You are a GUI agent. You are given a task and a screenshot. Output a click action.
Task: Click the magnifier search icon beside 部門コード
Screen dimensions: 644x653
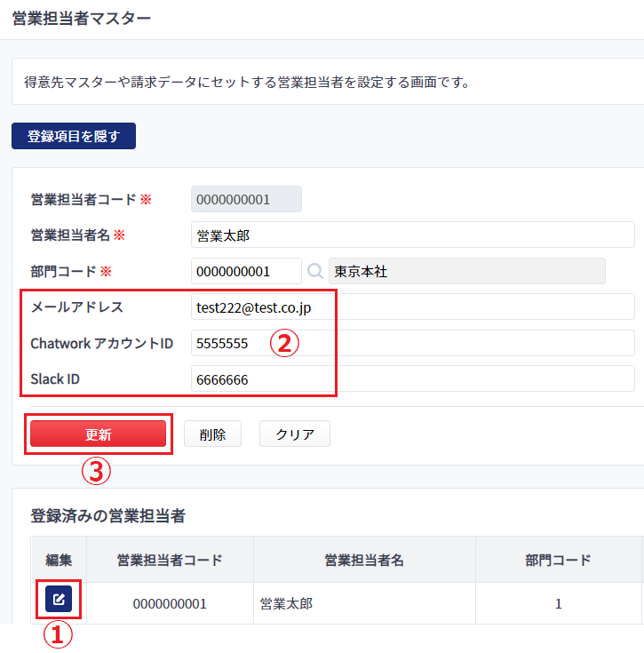[315, 271]
